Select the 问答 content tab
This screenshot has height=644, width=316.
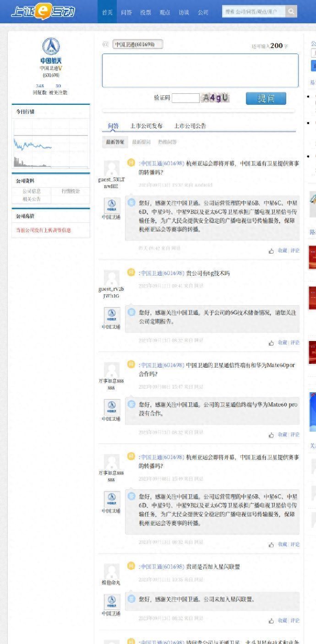[x=113, y=126]
